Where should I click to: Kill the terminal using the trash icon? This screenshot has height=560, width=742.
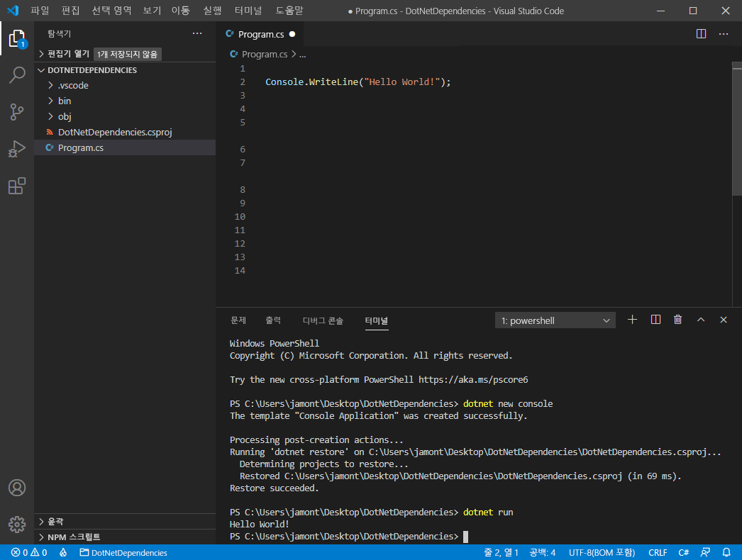[x=677, y=320]
